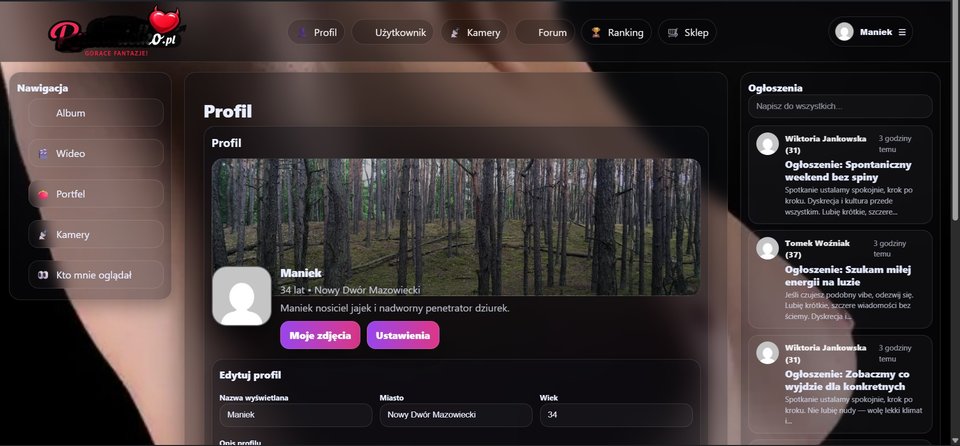
Task: Click the camera icon in top Kamery
Action: pyautogui.click(x=455, y=32)
